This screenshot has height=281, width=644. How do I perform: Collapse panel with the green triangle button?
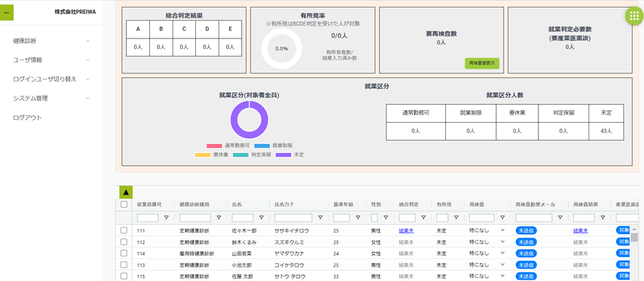coord(126,193)
